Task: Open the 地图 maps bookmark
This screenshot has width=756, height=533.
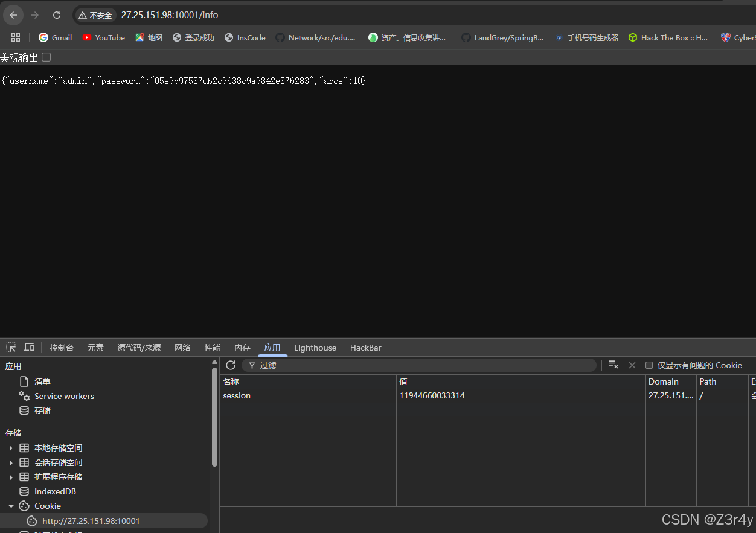Action: (149, 37)
